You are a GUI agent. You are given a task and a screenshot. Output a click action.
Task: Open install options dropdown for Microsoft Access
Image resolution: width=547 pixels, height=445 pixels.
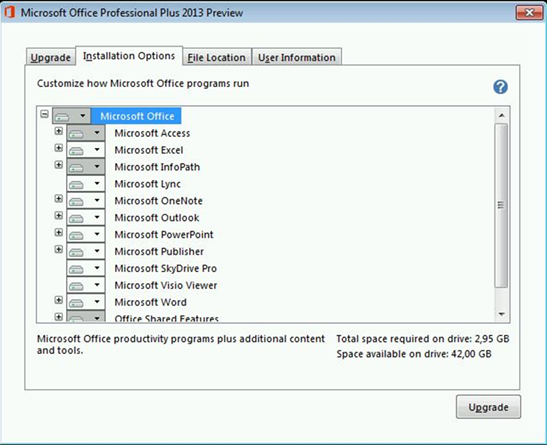click(x=97, y=133)
